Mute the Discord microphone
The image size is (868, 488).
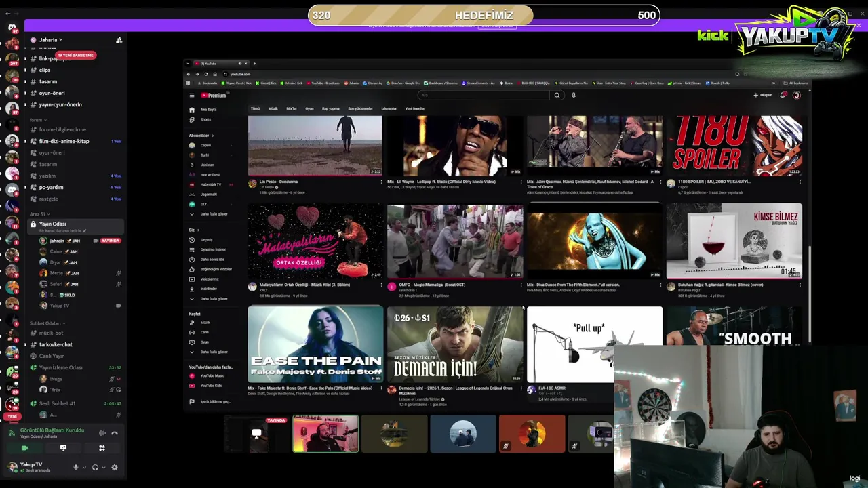(x=75, y=467)
